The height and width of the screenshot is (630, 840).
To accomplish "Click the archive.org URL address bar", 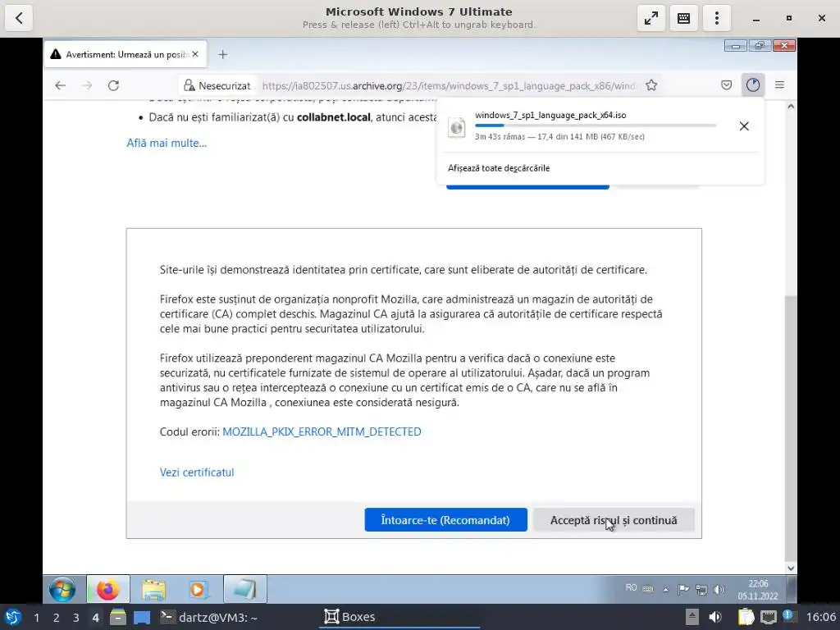I will (x=449, y=85).
